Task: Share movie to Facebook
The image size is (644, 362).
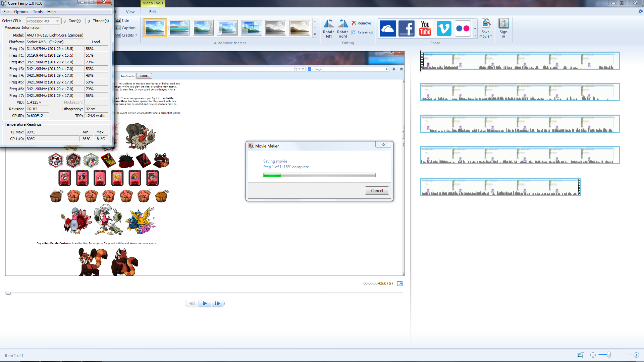Action: [406, 28]
